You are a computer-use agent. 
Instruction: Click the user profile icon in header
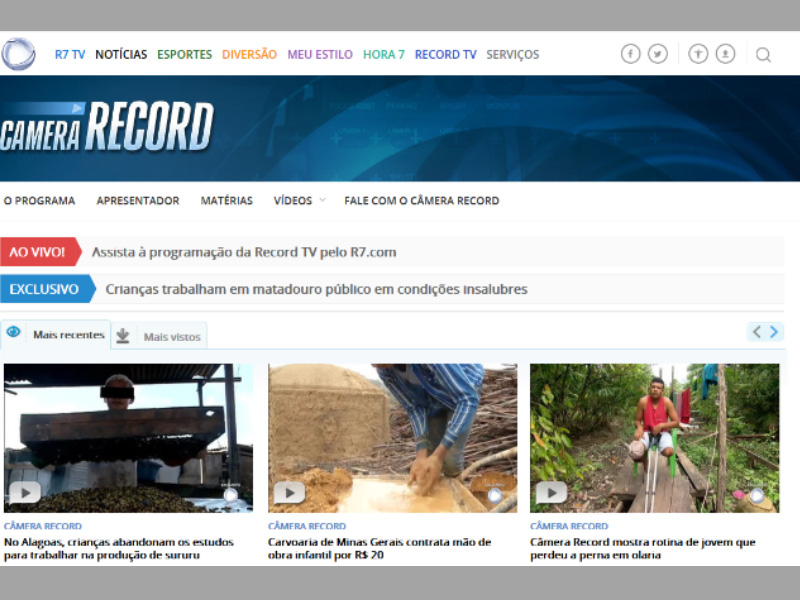tap(725, 54)
